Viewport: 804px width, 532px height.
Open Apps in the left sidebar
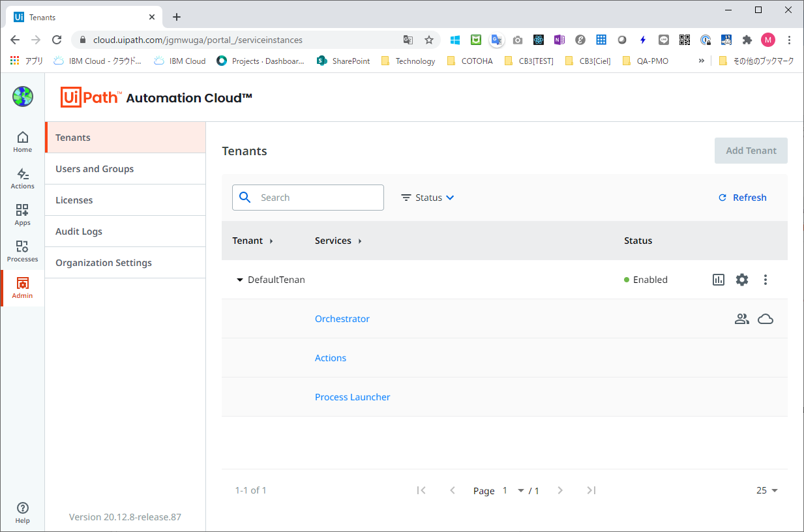[x=22, y=214]
